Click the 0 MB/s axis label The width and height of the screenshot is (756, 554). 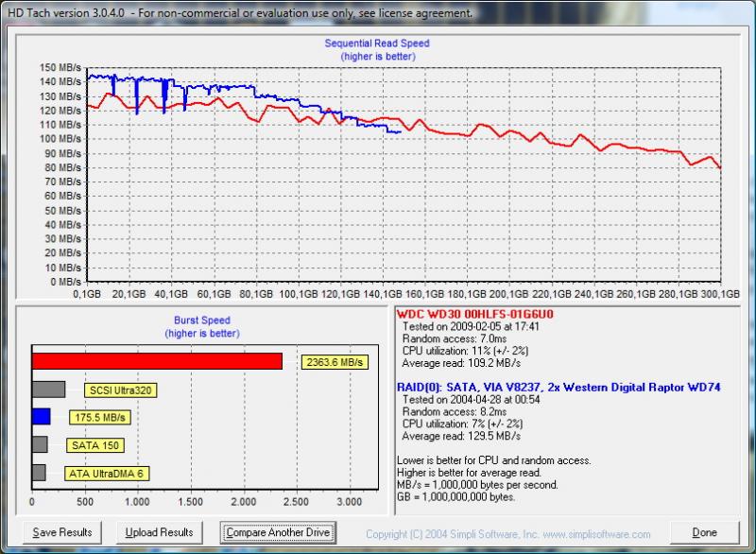65,282
